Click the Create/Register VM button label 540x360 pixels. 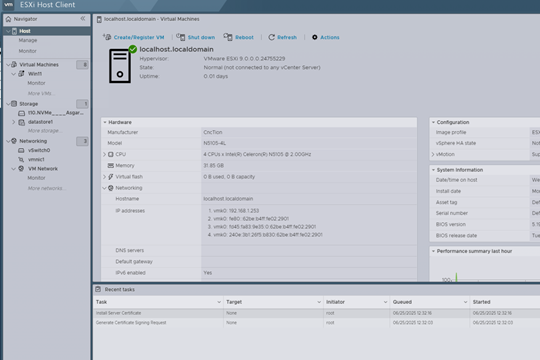tap(139, 37)
